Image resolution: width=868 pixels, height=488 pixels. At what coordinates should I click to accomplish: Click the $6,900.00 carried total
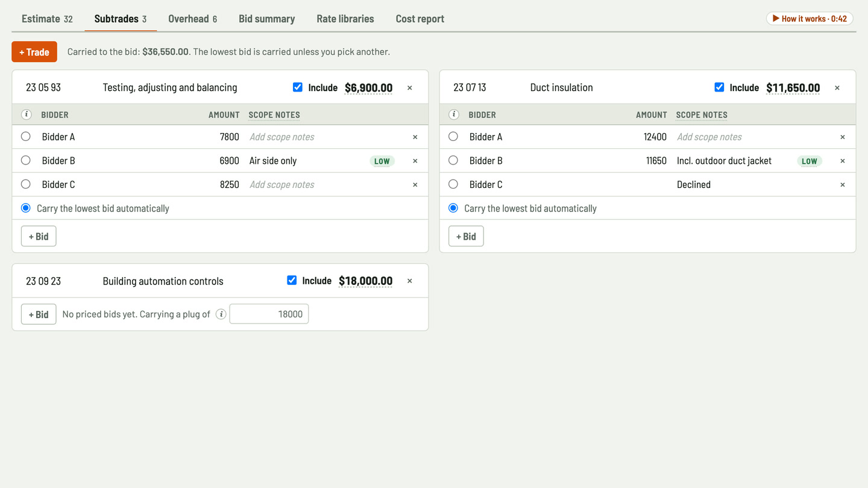coord(368,88)
